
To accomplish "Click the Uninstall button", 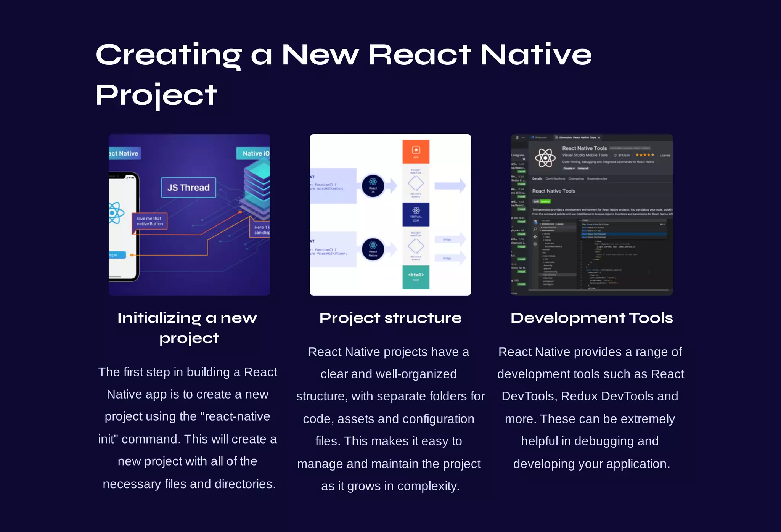I will coord(583,168).
